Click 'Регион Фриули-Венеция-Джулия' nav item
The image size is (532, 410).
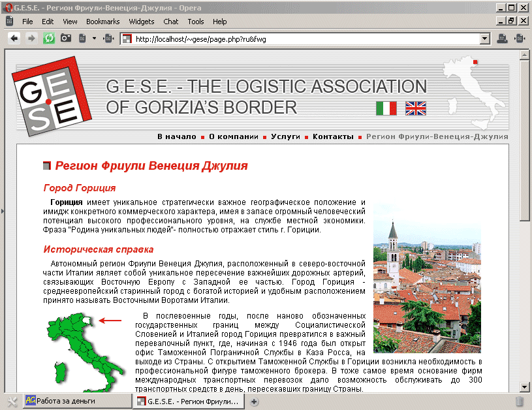coord(437,137)
